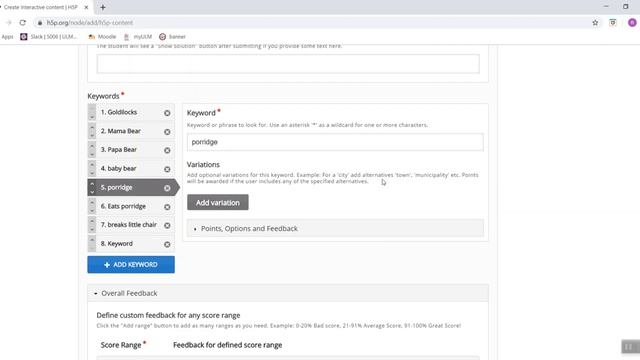Image resolution: width=640 pixels, height=360 pixels.
Task: Select the 8. Keyword list item
Action: [131, 244]
